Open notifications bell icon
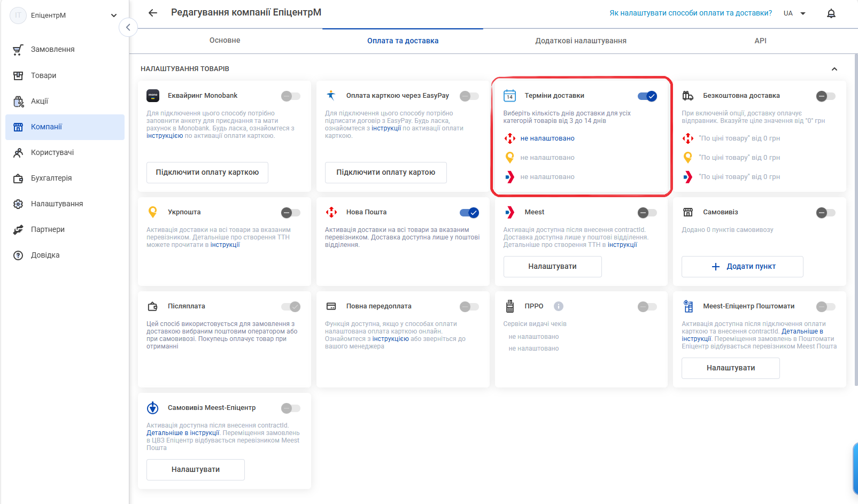Screen dimensions: 858x504 tap(831, 13)
